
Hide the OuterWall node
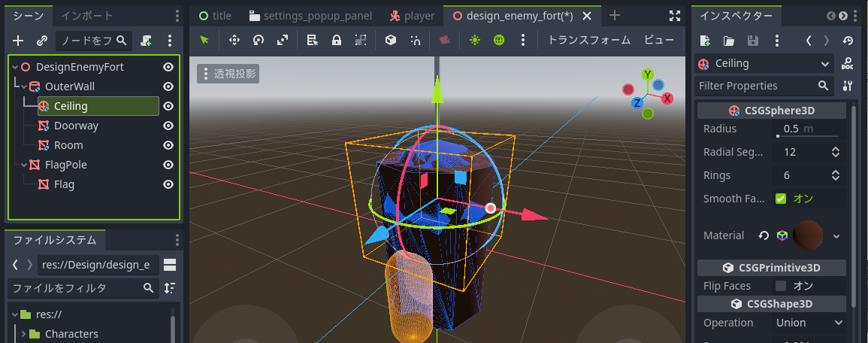[x=168, y=87]
